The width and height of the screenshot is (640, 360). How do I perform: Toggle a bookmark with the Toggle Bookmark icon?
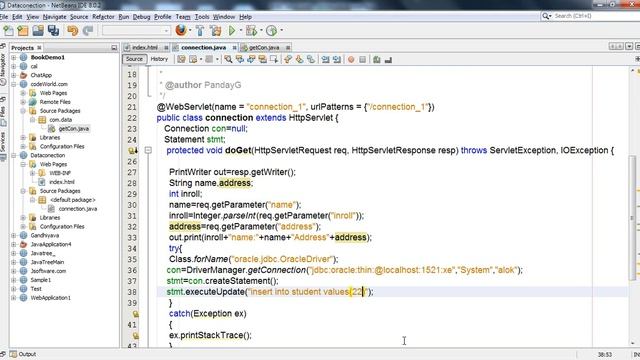pyautogui.click(x=311, y=60)
